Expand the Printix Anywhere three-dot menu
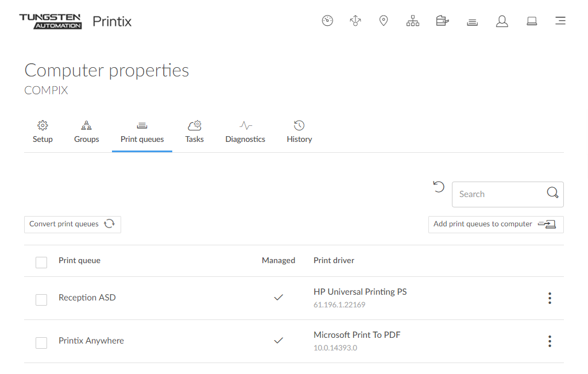Image resolution: width=588 pixels, height=374 pixels. [550, 341]
